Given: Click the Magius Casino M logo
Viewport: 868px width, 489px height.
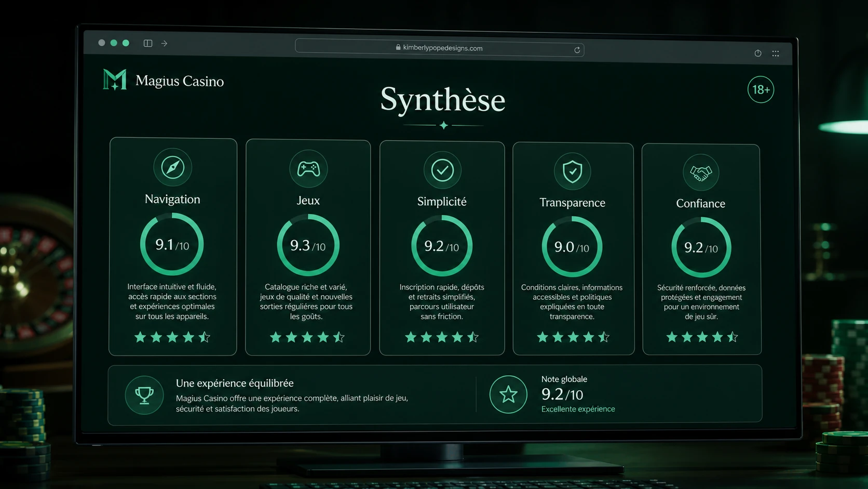Looking at the screenshot, I should 115,80.
